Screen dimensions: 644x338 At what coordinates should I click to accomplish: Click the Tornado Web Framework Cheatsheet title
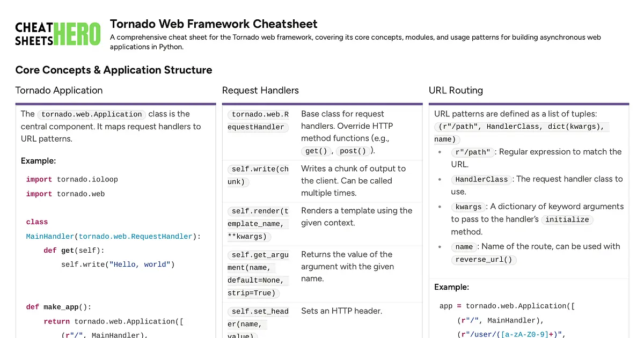point(214,24)
